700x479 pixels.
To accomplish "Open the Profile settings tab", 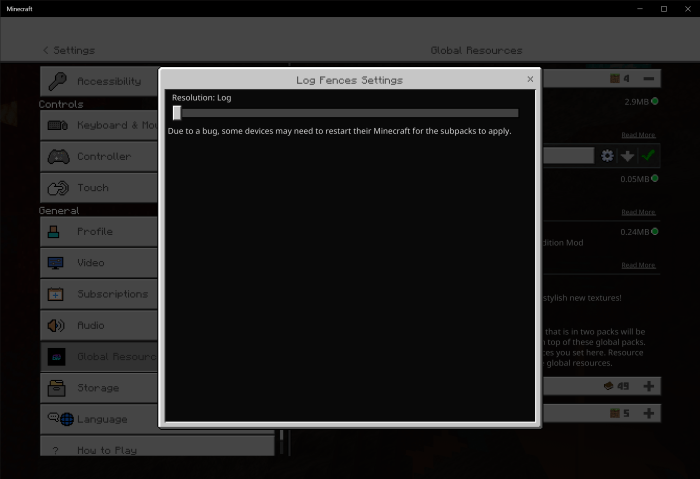I will [x=99, y=232].
